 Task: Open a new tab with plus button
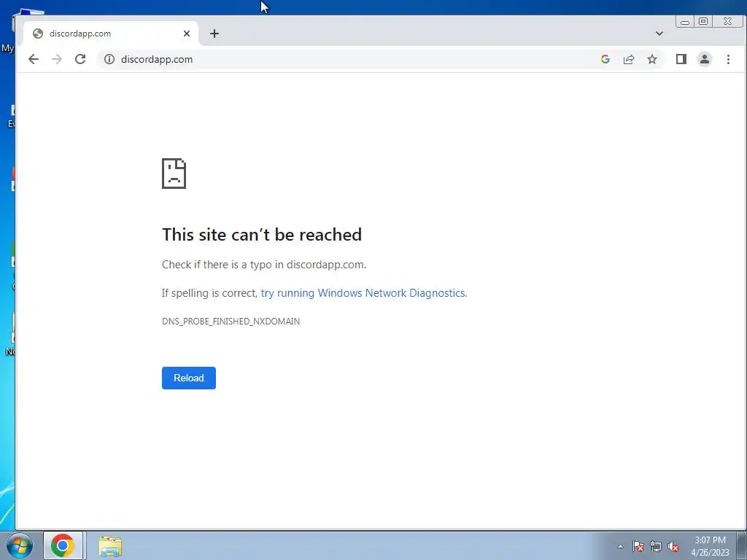click(x=214, y=34)
